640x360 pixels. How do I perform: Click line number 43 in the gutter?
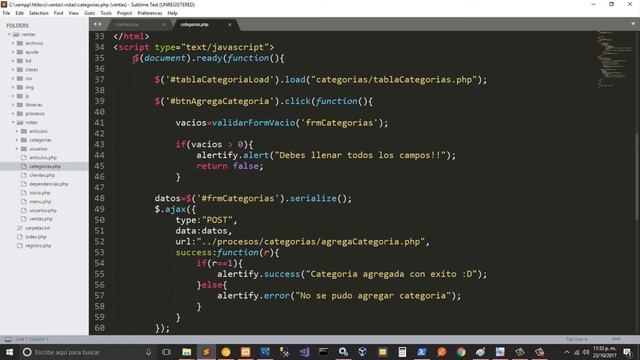(x=99, y=144)
